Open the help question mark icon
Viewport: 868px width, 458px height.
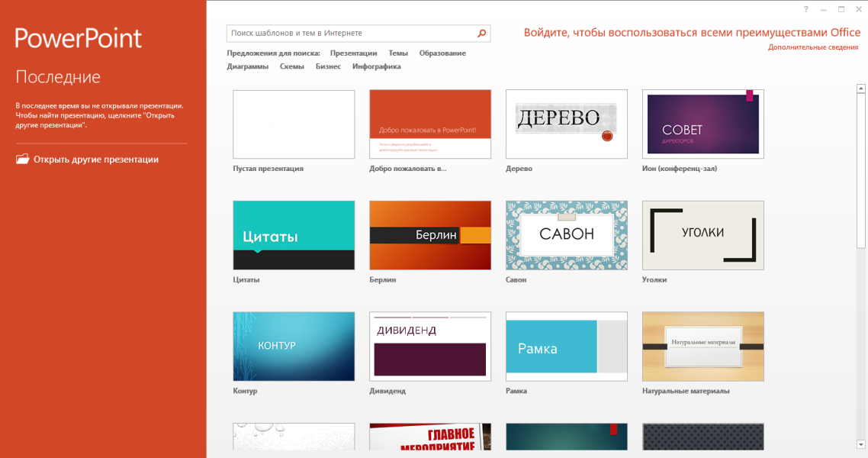805,9
